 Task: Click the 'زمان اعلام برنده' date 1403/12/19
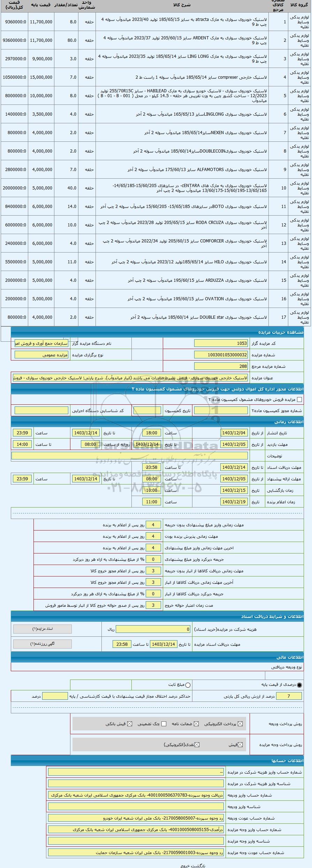pos(234,502)
